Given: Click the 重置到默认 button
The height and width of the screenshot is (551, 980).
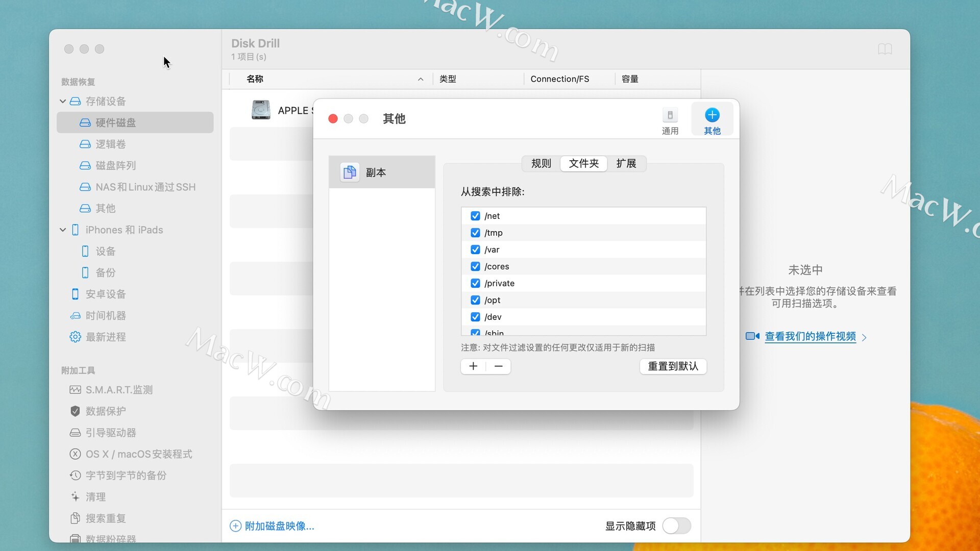Looking at the screenshot, I should click(x=673, y=366).
